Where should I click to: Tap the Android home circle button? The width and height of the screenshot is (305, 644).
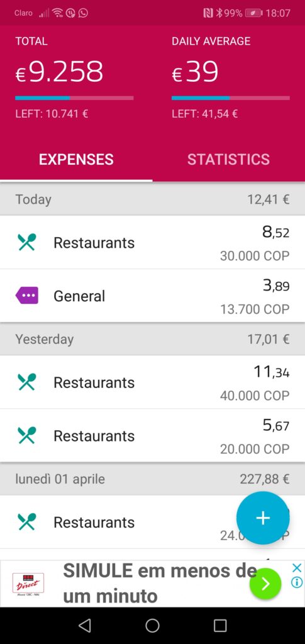(x=152, y=626)
